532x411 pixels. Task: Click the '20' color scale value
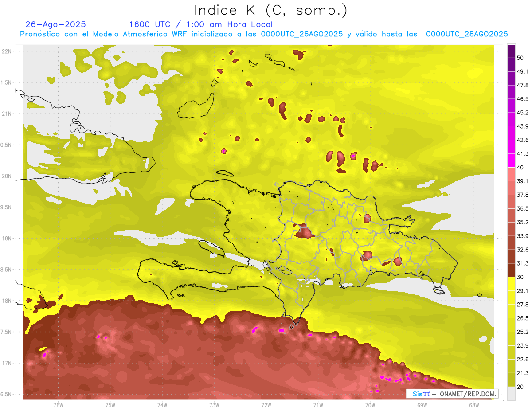(x=520, y=387)
